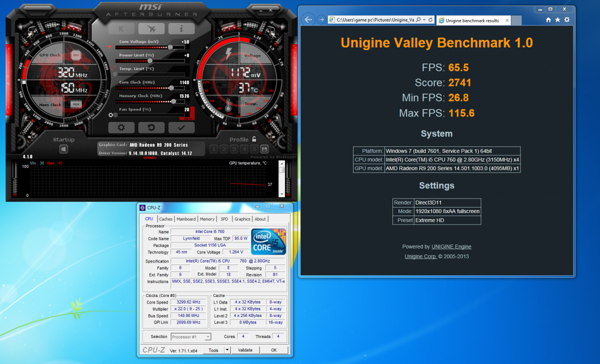The image size is (600, 364).
Task: Close the Unigine benchmark results tab
Action: coord(506,20)
